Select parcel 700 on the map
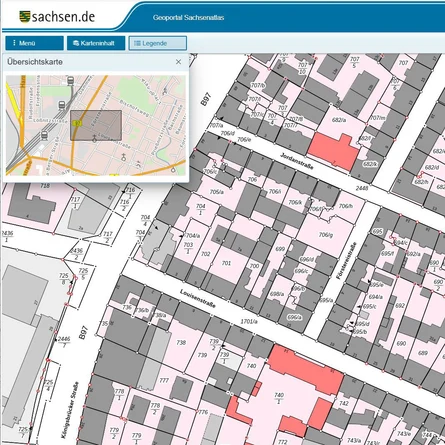445x445 pixels. tap(254, 266)
